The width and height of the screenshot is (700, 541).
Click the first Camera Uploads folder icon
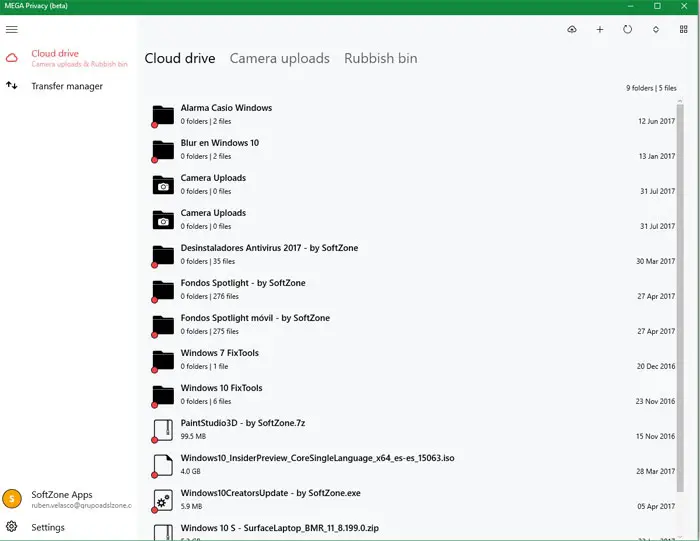coord(163,185)
